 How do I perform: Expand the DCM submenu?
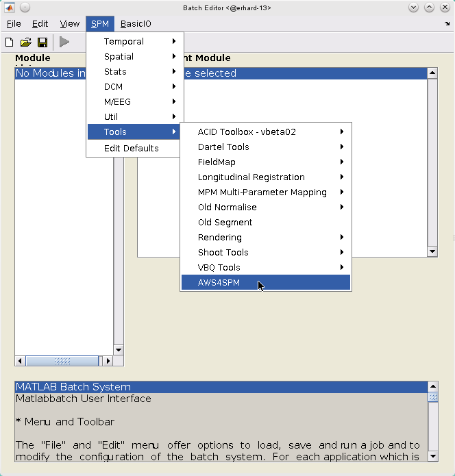[x=136, y=86]
